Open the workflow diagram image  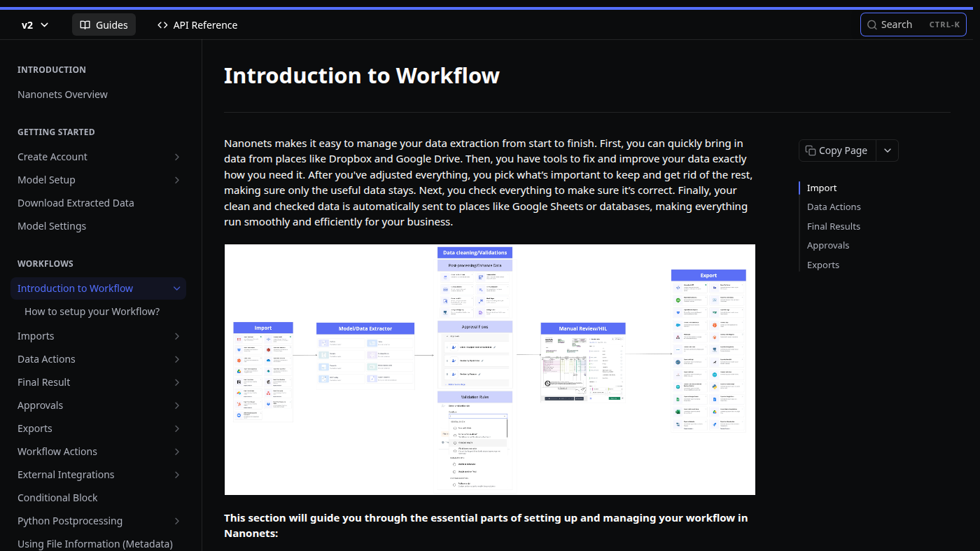click(x=490, y=370)
